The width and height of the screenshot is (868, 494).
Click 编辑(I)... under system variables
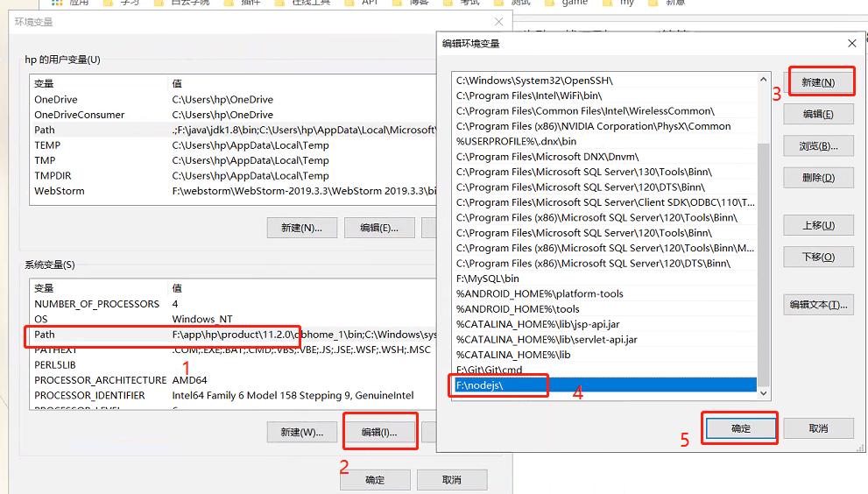pos(379,432)
